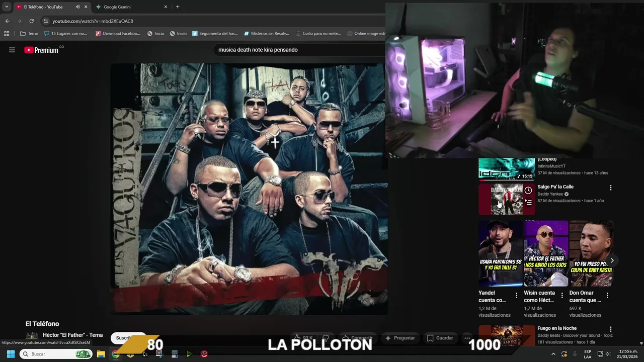Click the taskbar Buscar search box

point(56,354)
